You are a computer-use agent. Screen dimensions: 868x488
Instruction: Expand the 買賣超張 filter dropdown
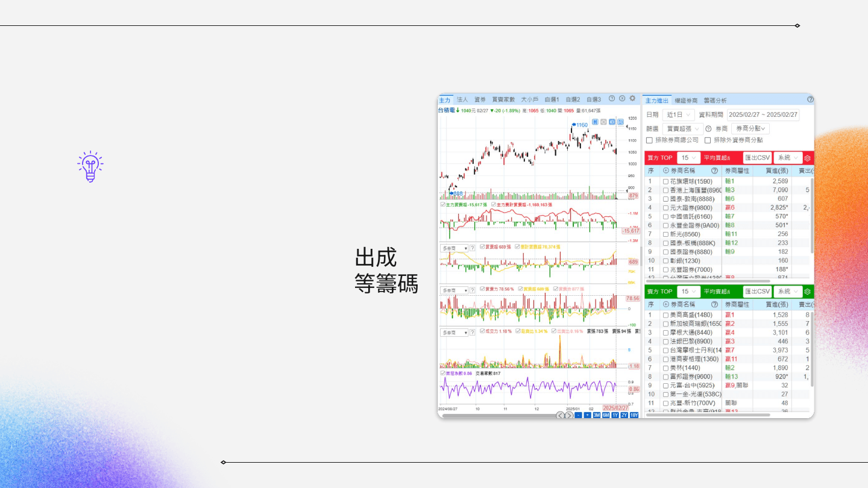tap(682, 129)
